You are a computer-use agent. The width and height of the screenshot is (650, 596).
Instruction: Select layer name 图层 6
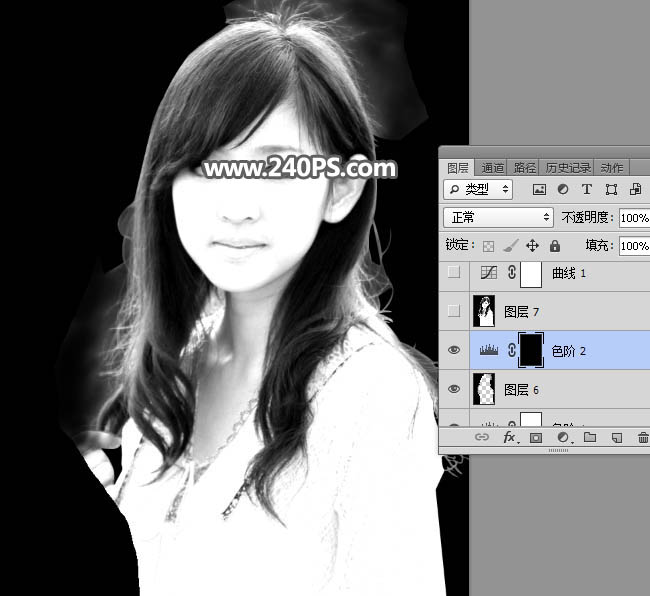(521, 390)
